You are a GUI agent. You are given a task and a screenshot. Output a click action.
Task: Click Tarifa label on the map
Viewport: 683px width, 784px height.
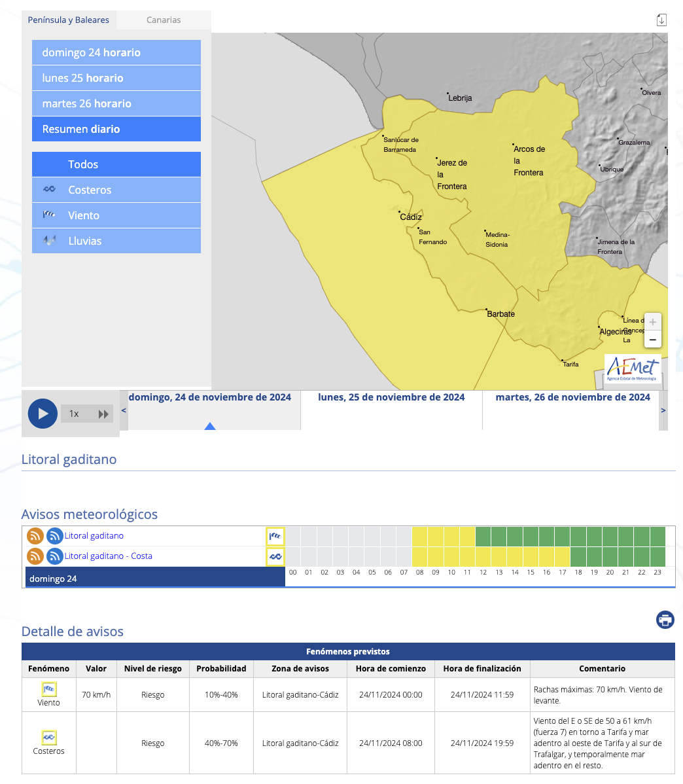pyautogui.click(x=570, y=365)
